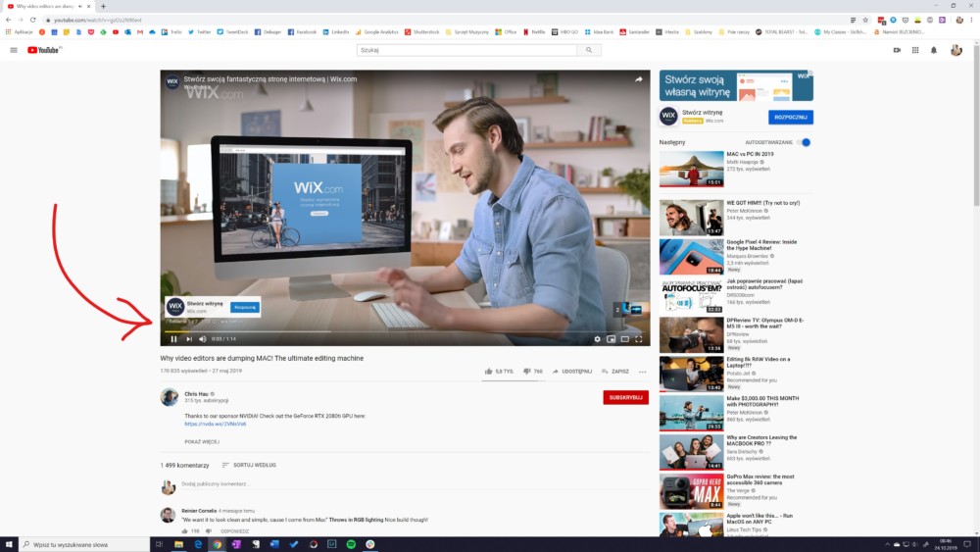Click Windows taskbar search box
Viewport: 980px width, 552px height.
point(84,544)
